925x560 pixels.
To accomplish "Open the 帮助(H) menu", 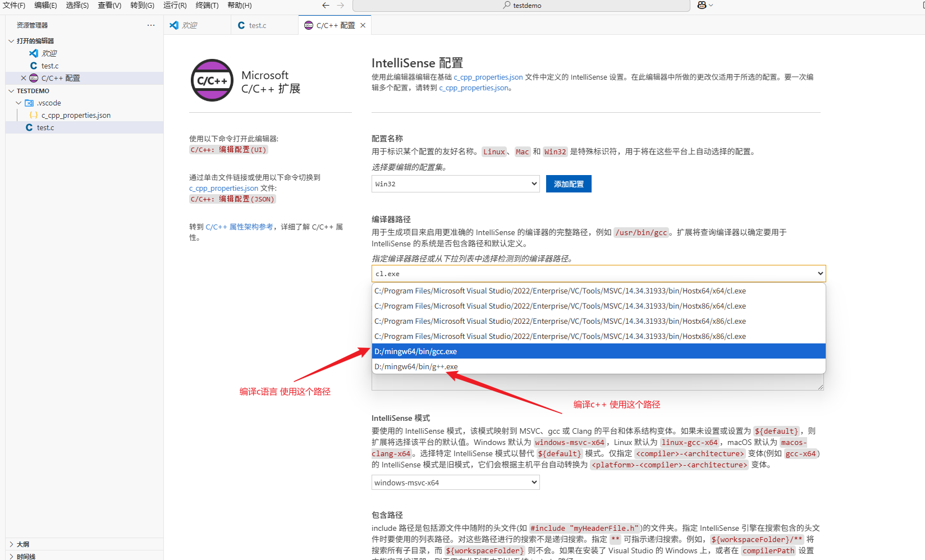I will [x=240, y=5].
